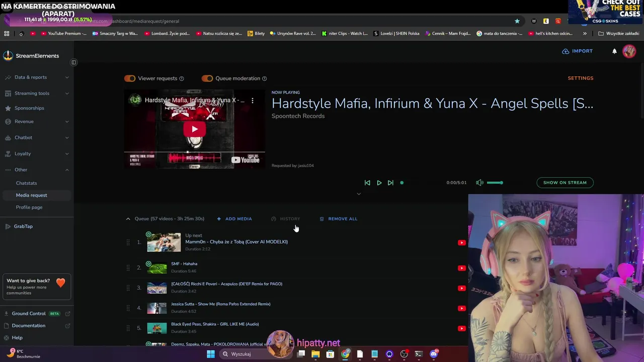
Task: Open media request SETTINGS
Action: 581,78
